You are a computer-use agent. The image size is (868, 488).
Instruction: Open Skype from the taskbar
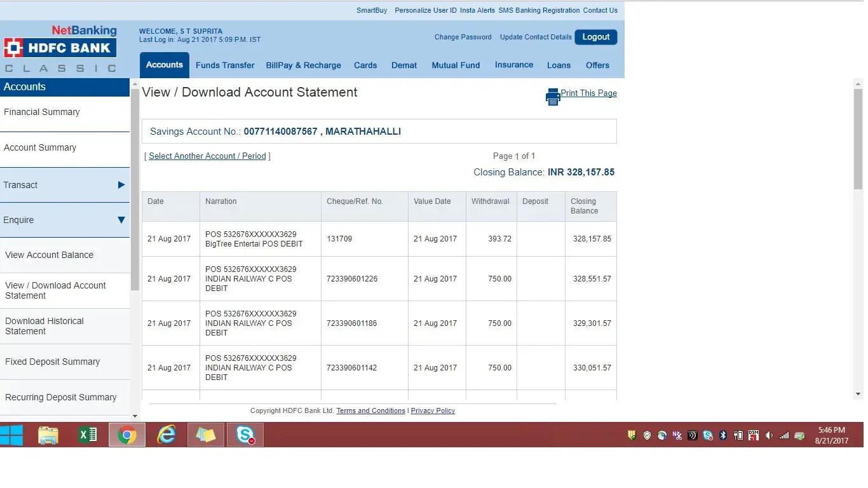coord(245,435)
